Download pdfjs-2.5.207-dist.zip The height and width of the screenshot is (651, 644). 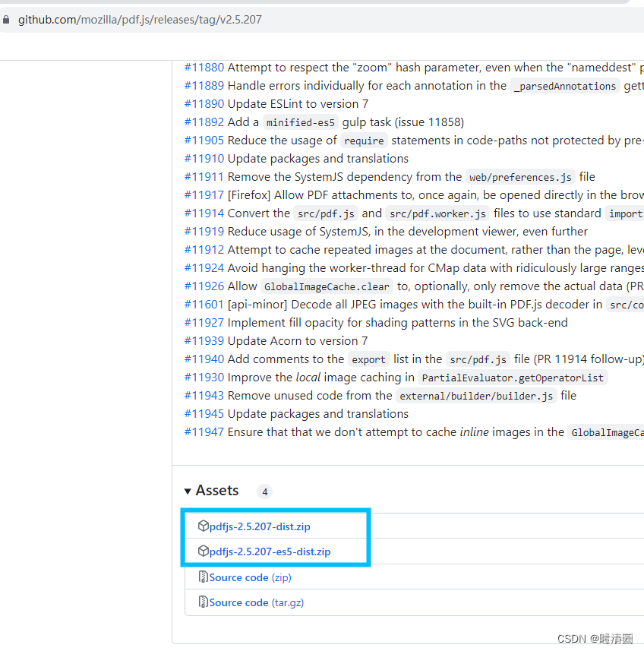[x=260, y=526]
